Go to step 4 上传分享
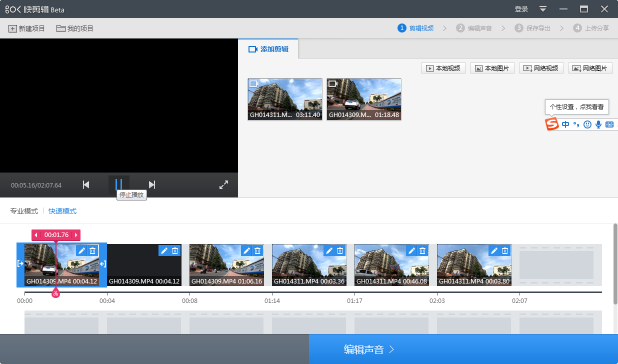 click(x=591, y=28)
